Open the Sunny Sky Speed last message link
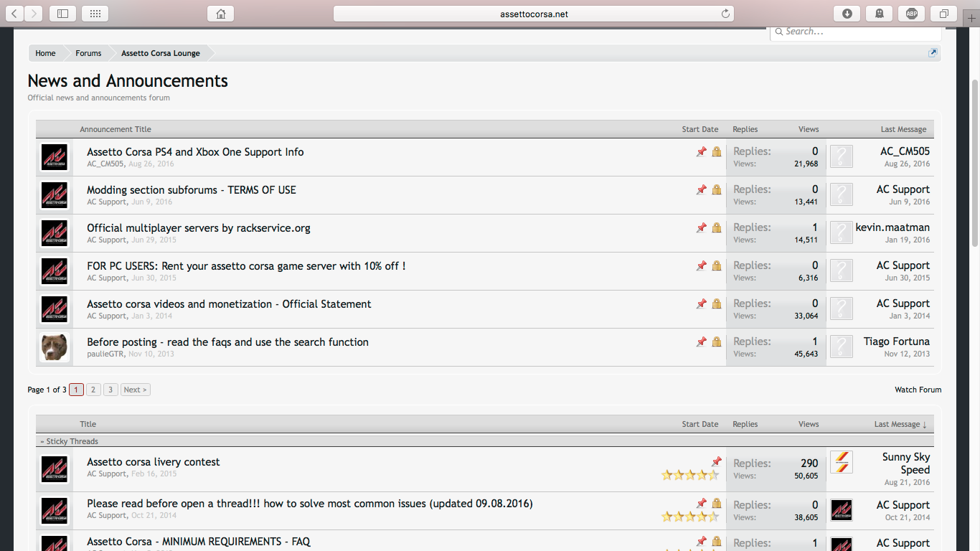The image size is (980, 551). pyautogui.click(x=906, y=463)
